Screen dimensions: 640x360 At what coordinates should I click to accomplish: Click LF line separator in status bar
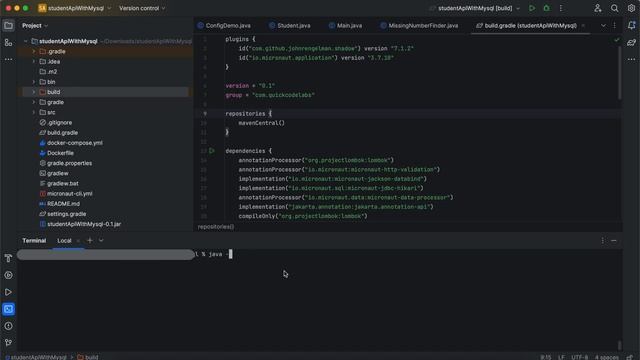562,357
